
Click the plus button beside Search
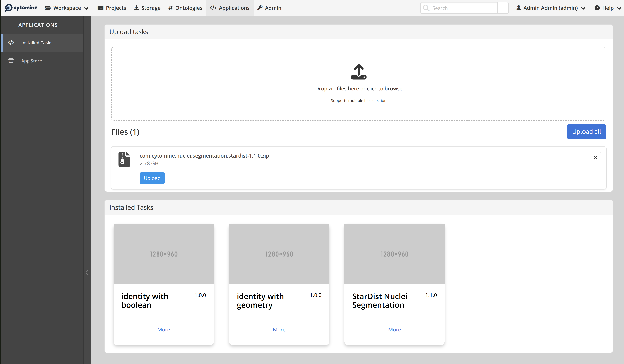click(x=503, y=8)
